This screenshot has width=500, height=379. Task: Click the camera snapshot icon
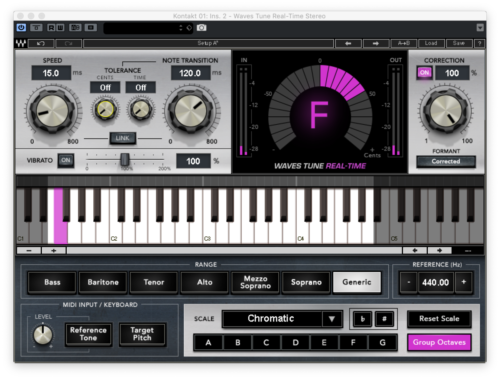[201, 28]
